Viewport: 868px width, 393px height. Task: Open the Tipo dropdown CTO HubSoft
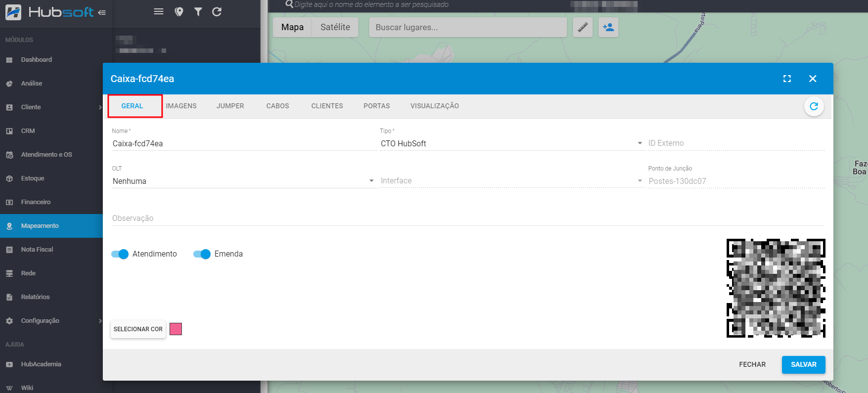tap(512, 143)
